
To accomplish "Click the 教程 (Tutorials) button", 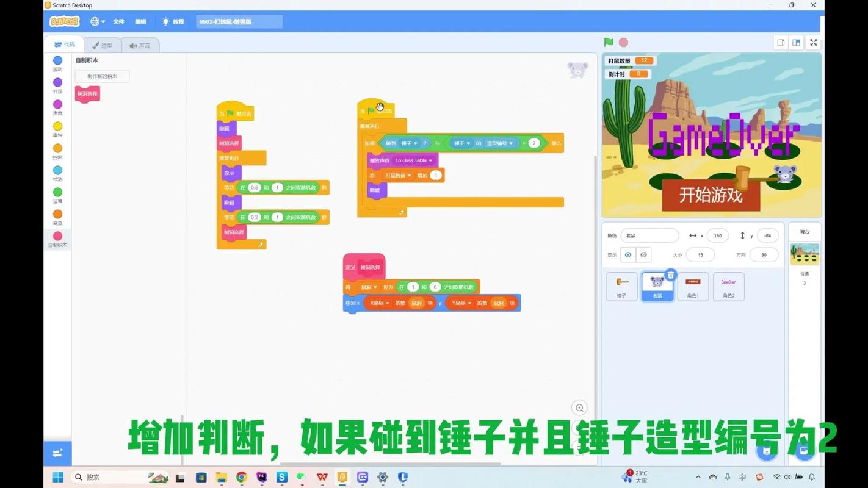I will (175, 21).
